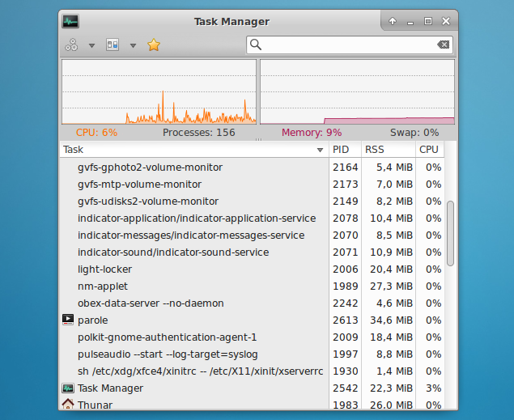Viewport: 514px width, 420px height.
Task: Click the 20,4 MiB RSS value
Action: pos(392,269)
